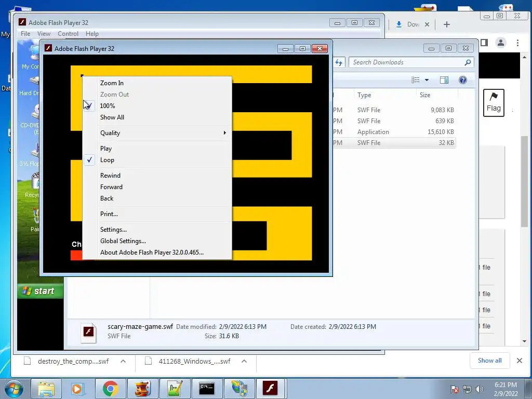532x399 pixels.
Task: Open the shield globe taskbar icon
Action: click(239, 389)
